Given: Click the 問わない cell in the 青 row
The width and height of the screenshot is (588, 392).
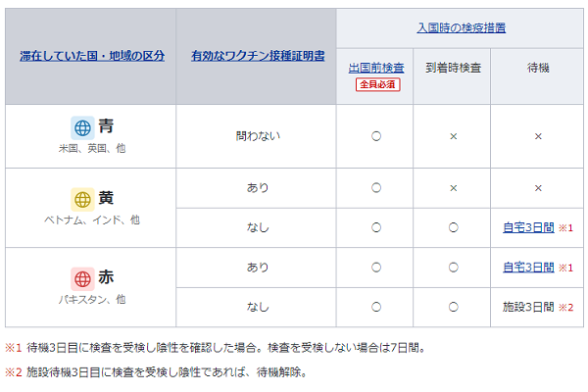Looking at the screenshot, I should tap(258, 136).
